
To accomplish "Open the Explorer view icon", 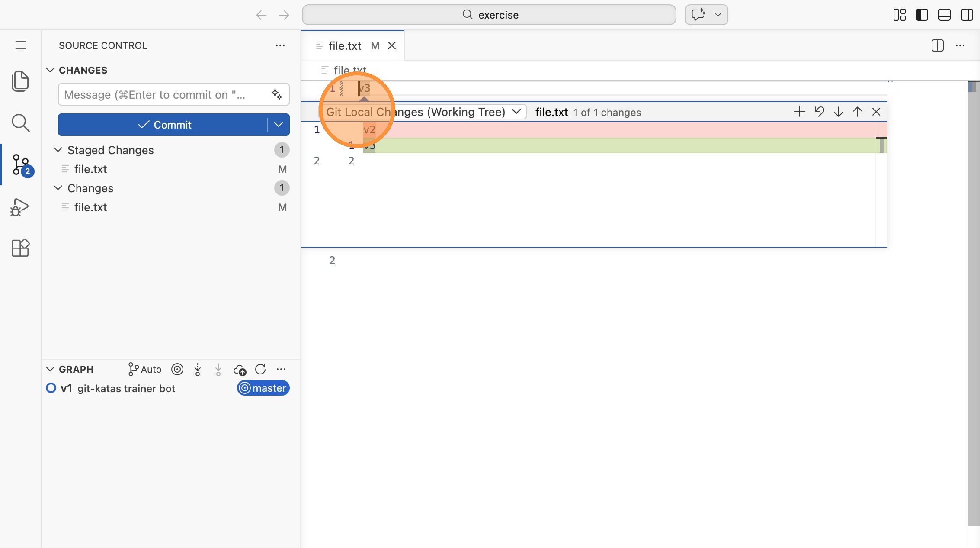I will coord(20,81).
